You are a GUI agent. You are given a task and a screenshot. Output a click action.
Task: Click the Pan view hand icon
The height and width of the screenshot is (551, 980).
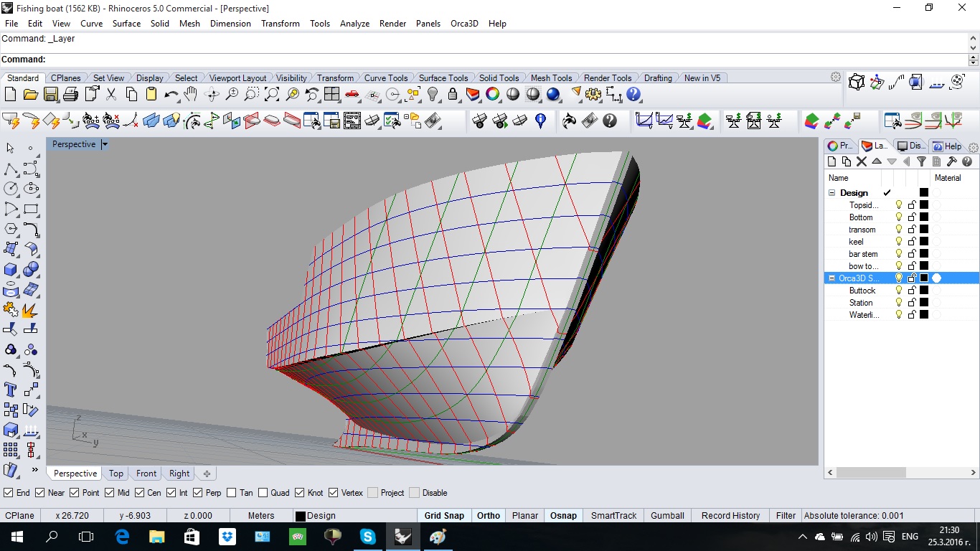[190, 94]
